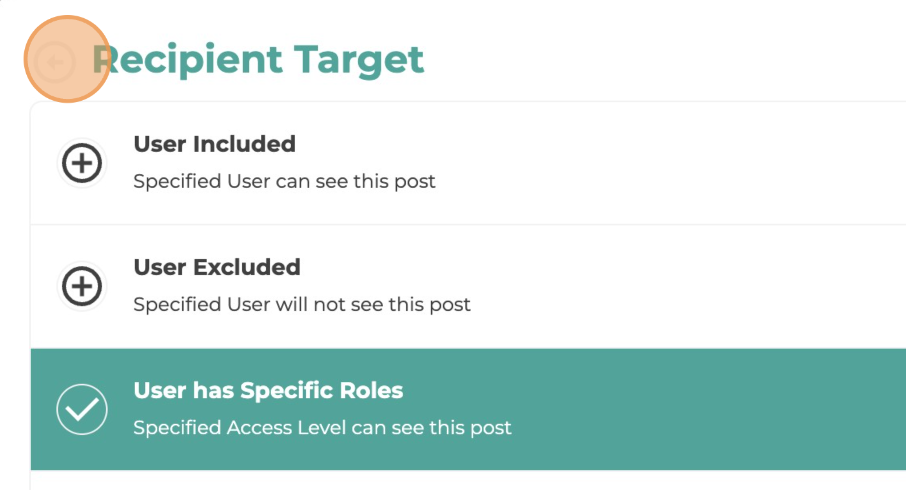Select the User Excluded title text

pos(217,267)
